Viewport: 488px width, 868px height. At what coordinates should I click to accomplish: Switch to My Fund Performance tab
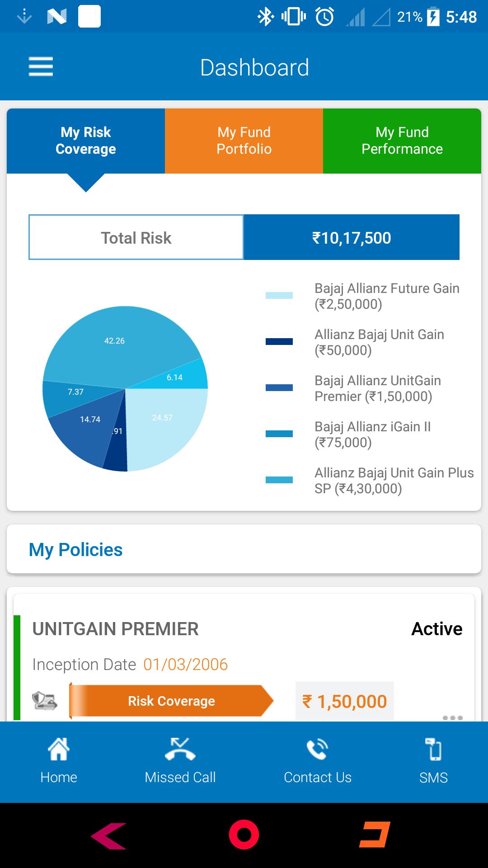(x=402, y=141)
